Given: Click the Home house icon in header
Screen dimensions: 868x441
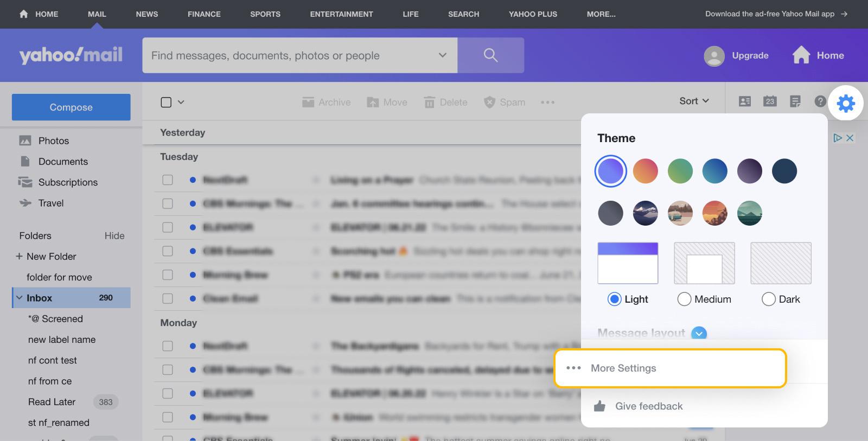Looking at the screenshot, I should coord(801,55).
